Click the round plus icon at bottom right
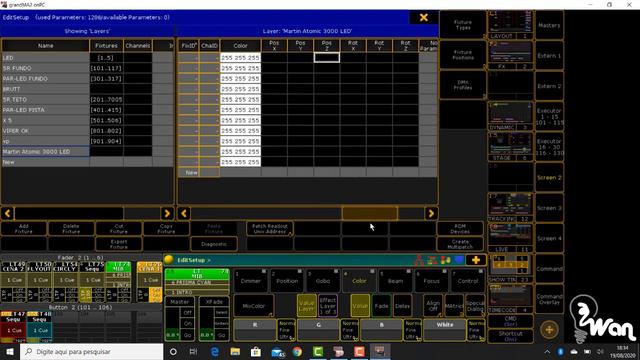This screenshot has height=360, width=640. tap(549, 329)
